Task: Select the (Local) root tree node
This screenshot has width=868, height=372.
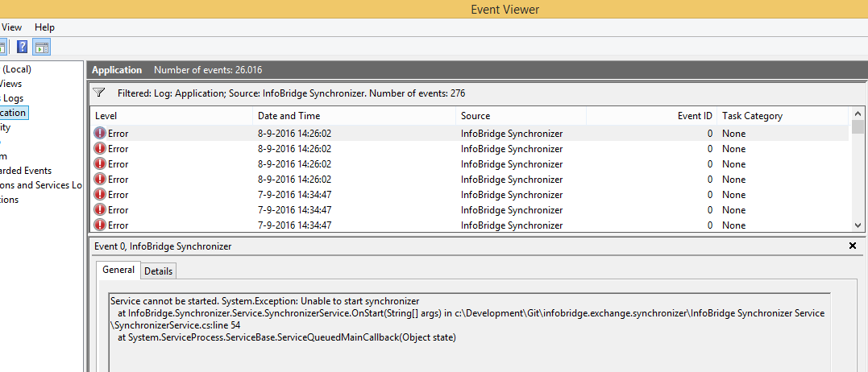Action: (15, 69)
